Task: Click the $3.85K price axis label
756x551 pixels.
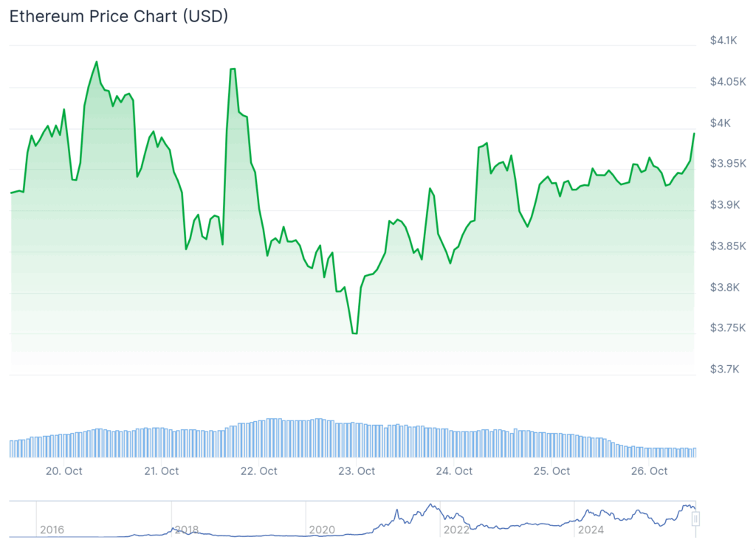Action: click(x=726, y=246)
